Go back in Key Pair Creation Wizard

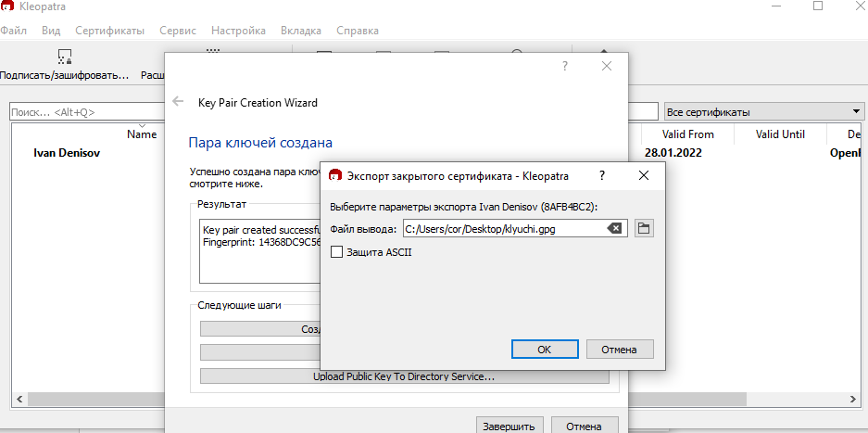[178, 101]
